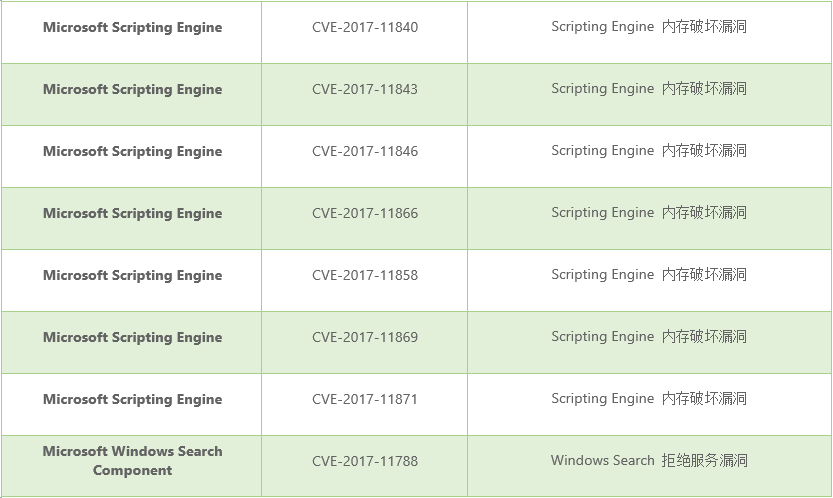Select the CVE-2017-11788 identifier
Viewport: 833px width, 498px height.
pyautogui.click(x=364, y=462)
